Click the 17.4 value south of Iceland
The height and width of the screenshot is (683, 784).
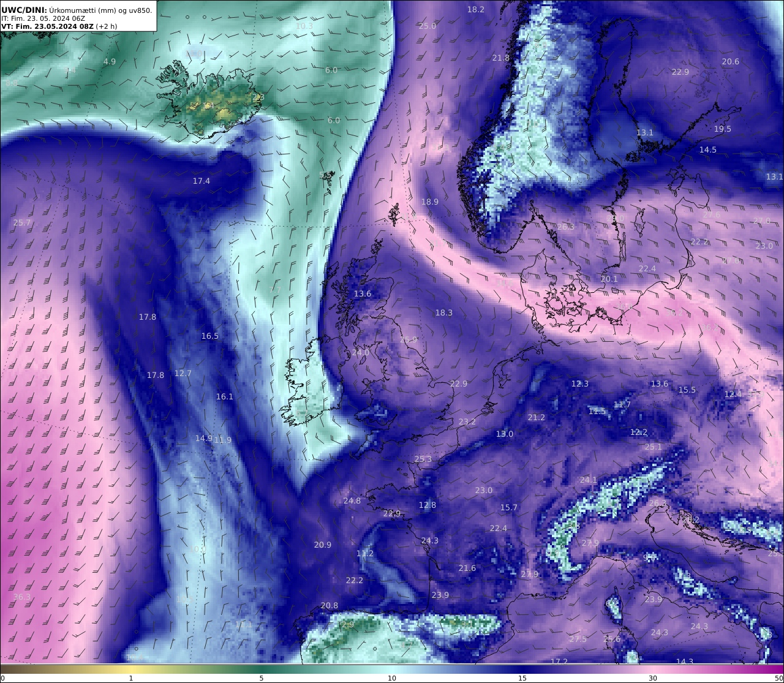(x=202, y=181)
